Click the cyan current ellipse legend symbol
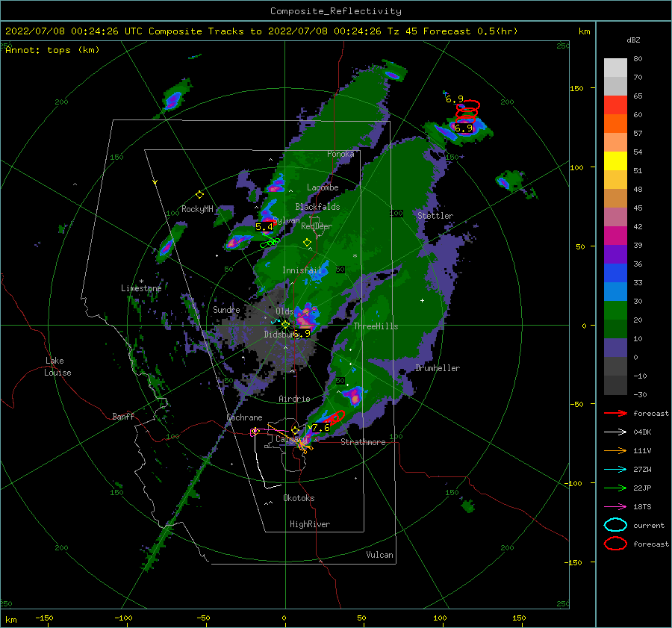The width and height of the screenshot is (672, 628). (x=615, y=525)
